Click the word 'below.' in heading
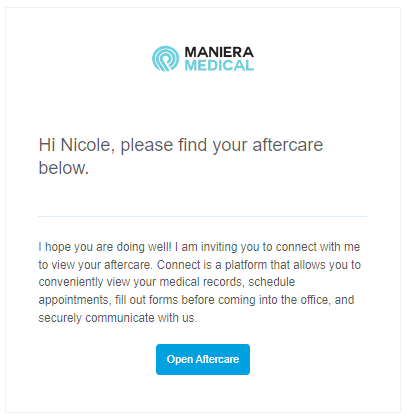This screenshot has width=407, height=419. pyautogui.click(x=64, y=168)
